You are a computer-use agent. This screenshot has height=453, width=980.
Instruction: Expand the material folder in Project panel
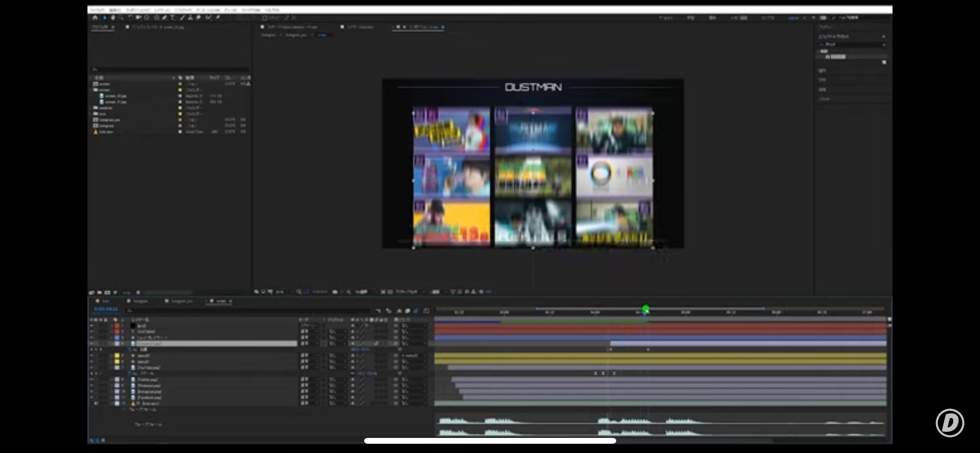91,108
